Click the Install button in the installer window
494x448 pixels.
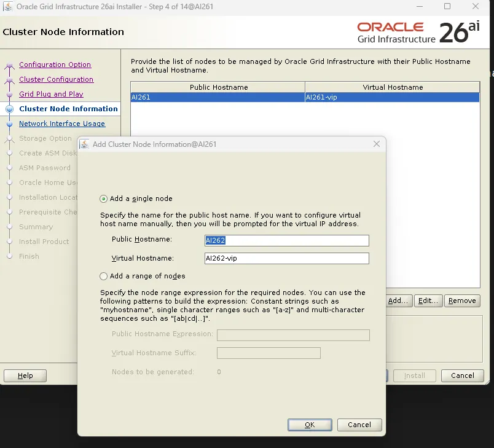pos(414,376)
